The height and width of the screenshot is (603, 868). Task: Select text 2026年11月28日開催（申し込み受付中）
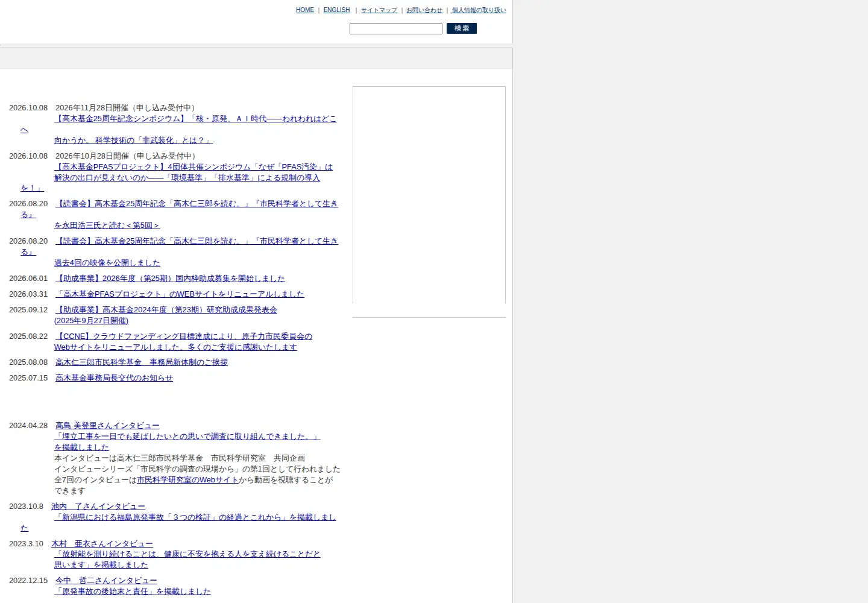point(127,108)
